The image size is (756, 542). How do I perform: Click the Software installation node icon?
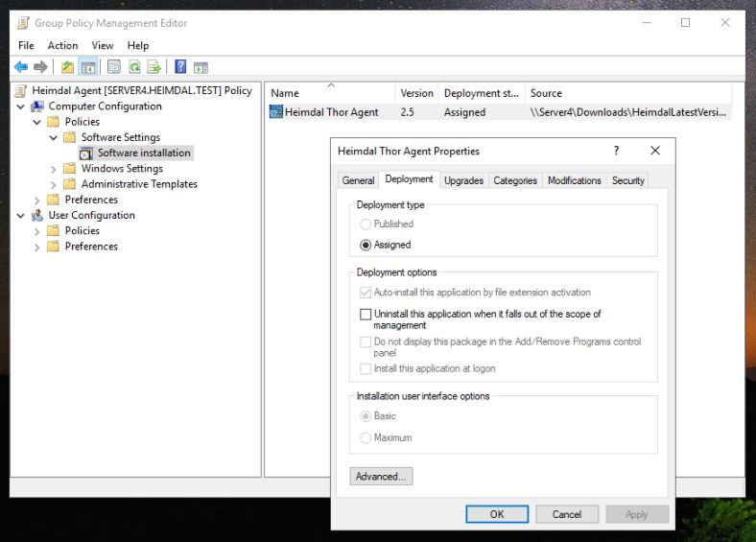tap(85, 153)
